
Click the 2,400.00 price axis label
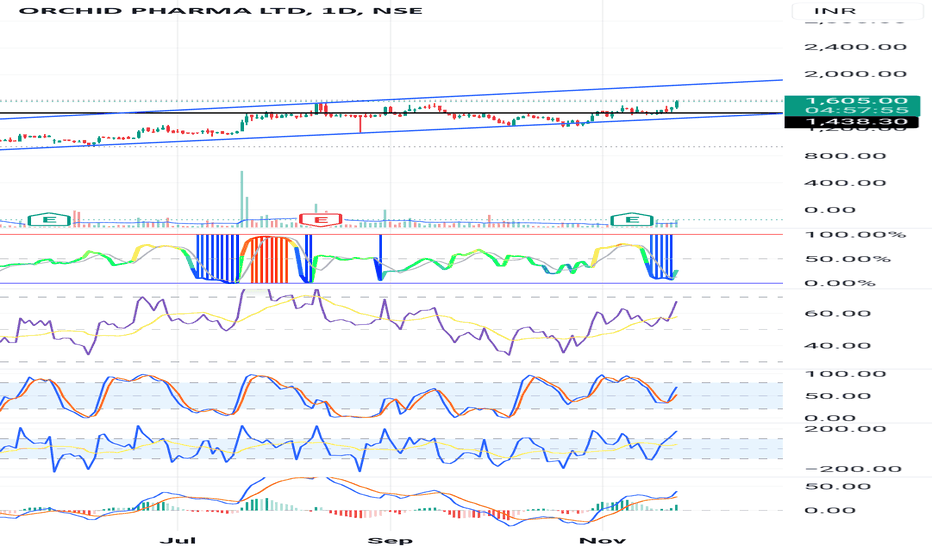[855, 47]
